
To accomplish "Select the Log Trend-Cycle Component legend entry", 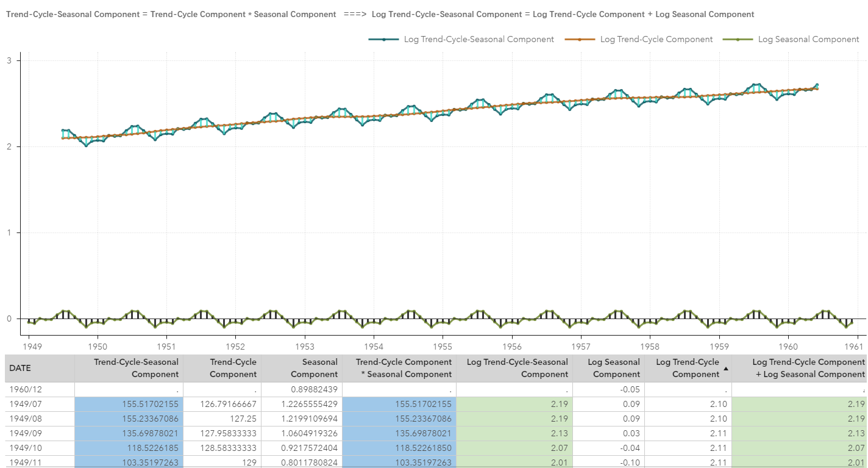I will [638, 39].
